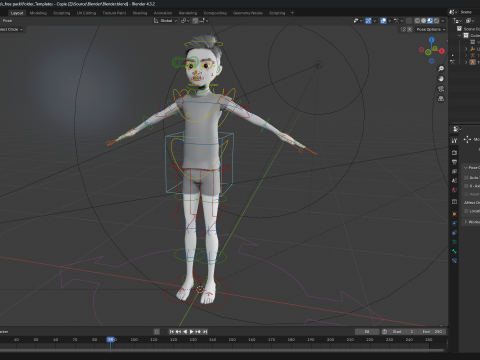Click the blue Z axis gizmo ball
The image size is (480, 360).
432,40
